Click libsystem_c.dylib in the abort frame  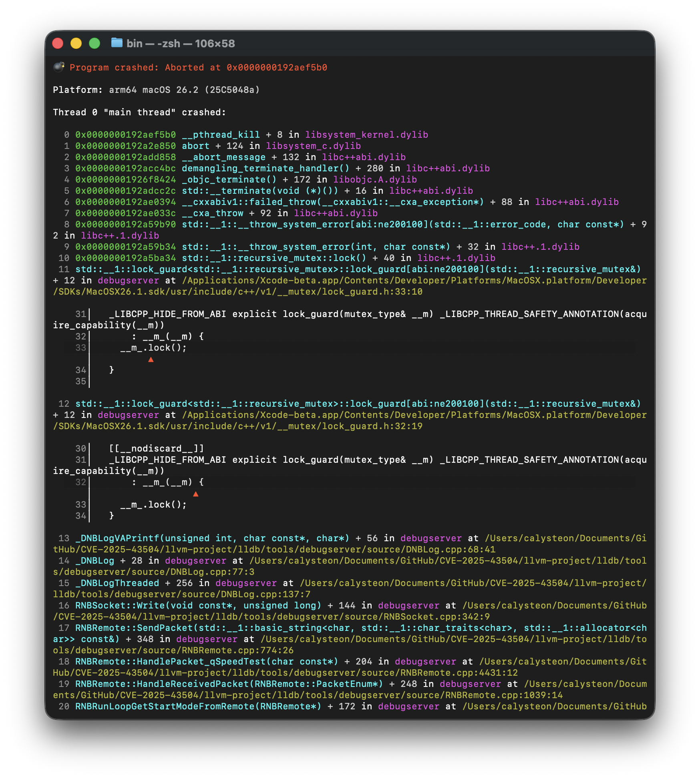pos(313,146)
